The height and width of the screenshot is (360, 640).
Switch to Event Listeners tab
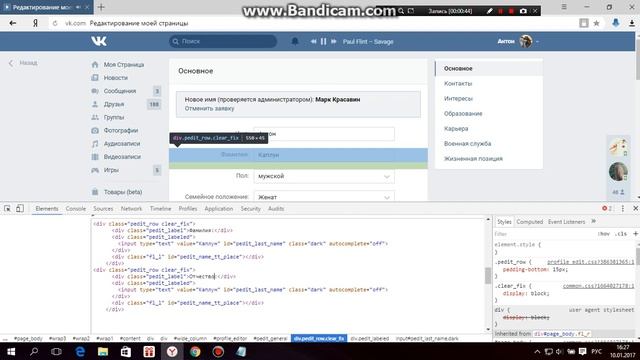pos(566,222)
